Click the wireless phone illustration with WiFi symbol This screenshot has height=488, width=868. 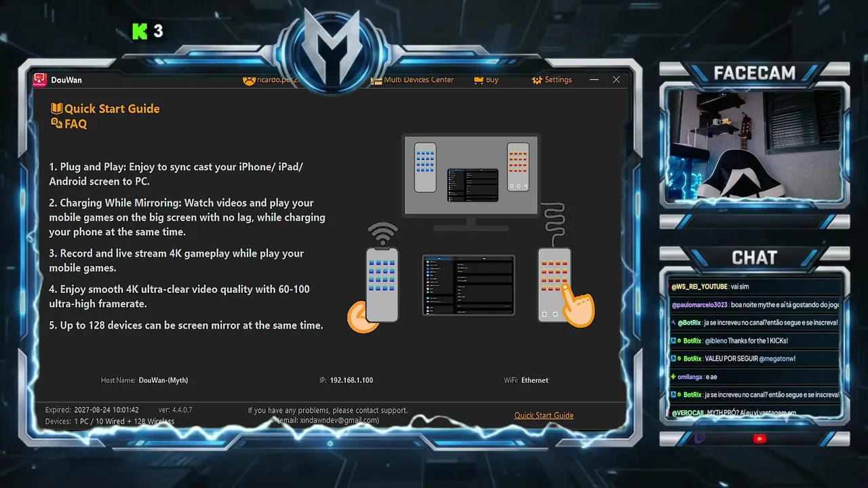tap(381, 277)
